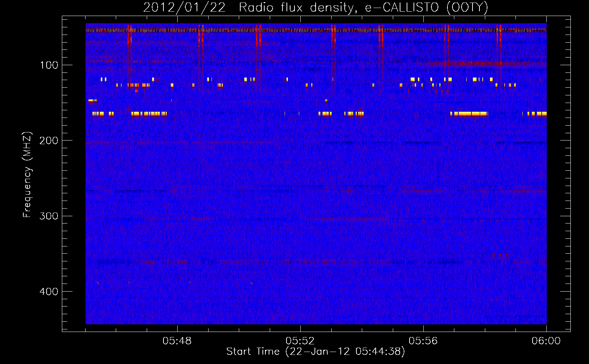Click the 06:00 time tick label
Image resolution: width=589 pixels, height=364 pixels.
coord(546,341)
